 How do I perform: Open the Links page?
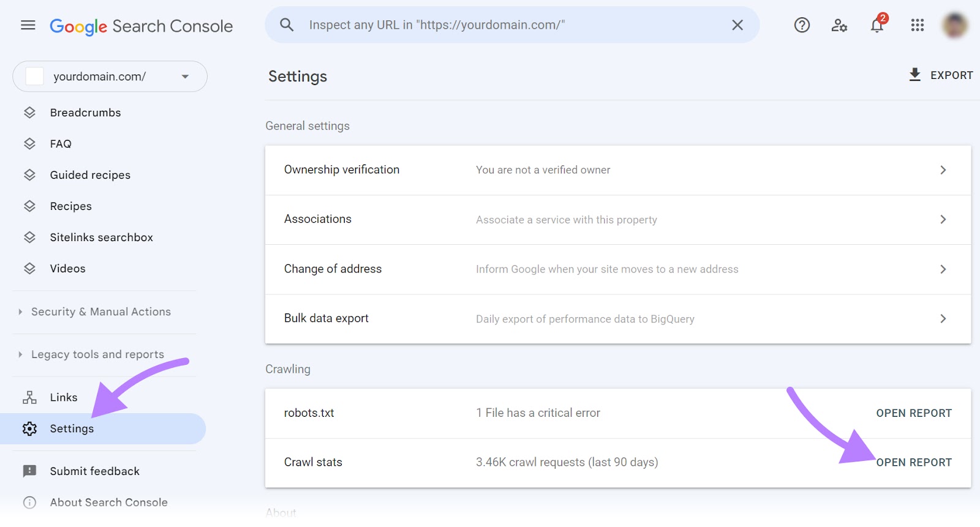pyautogui.click(x=64, y=397)
